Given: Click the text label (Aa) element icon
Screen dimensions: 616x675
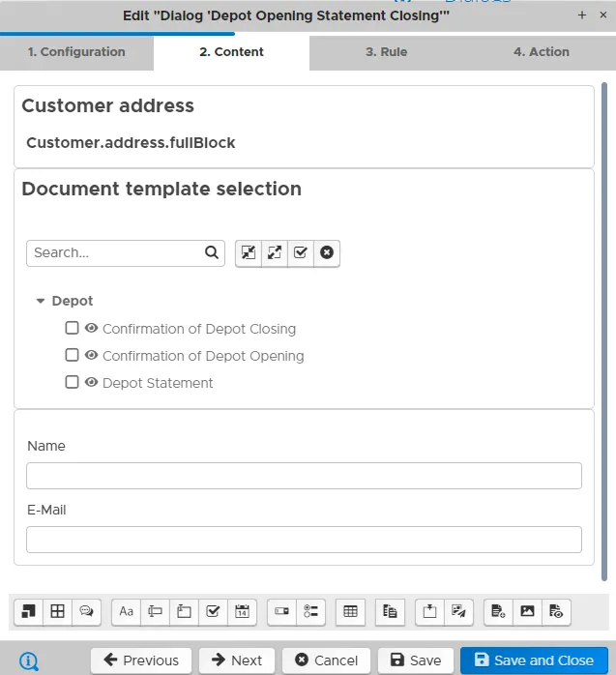Looking at the screenshot, I should tap(126, 611).
